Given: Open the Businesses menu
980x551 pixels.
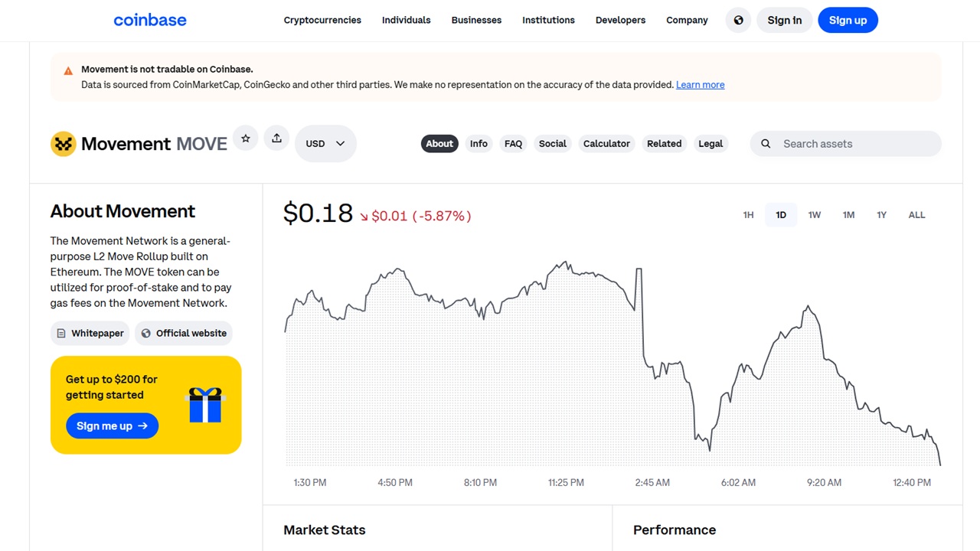Looking at the screenshot, I should (x=476, y=20).
